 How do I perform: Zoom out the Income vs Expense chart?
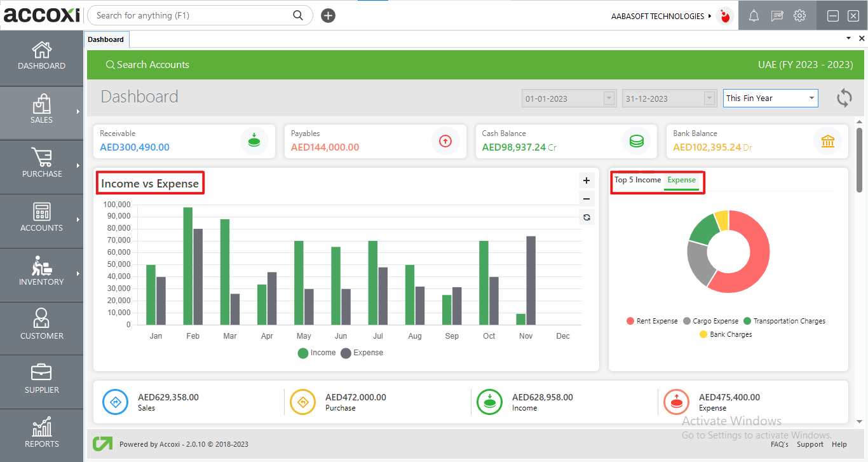[587, 199]
